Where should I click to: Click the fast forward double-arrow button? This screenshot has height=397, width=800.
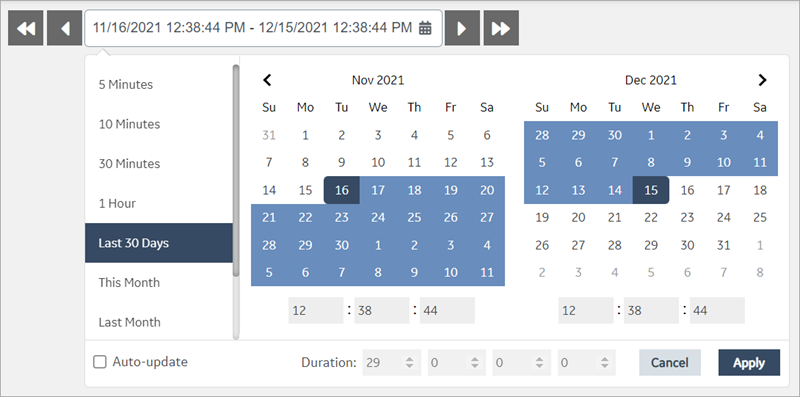coord(501,29)
